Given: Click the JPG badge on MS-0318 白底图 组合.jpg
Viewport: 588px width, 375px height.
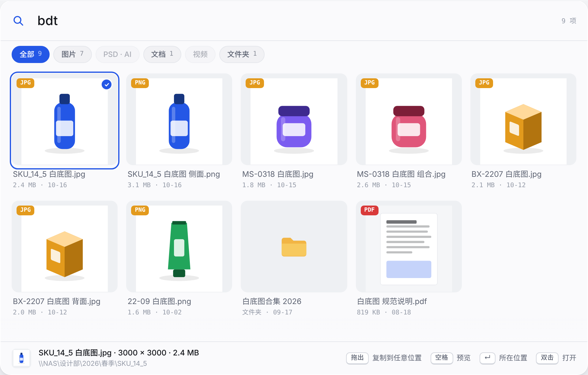Looking at the screenshot, I should (370, 83).
